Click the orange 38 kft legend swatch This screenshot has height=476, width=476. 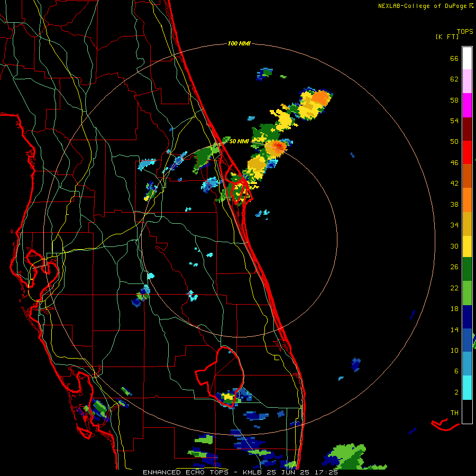[467, 200]
